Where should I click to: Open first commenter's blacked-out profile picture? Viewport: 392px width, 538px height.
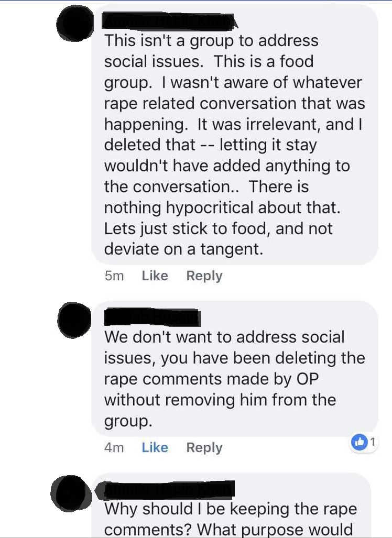(x=75, y=23)
